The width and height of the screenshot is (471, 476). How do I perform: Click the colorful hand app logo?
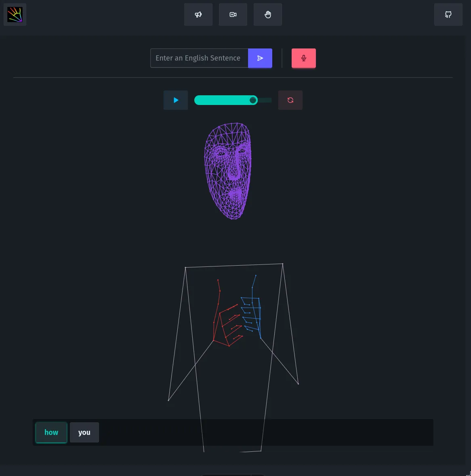[15, 15]
